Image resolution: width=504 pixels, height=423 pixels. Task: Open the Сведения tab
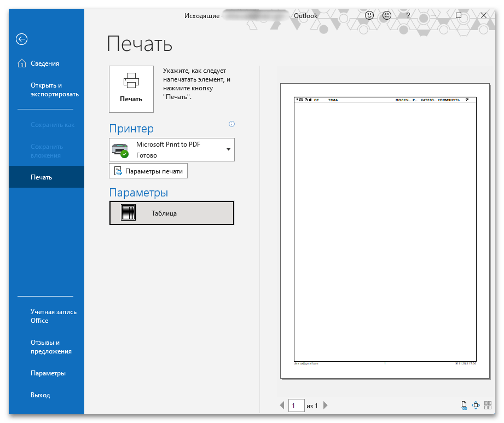45,63
